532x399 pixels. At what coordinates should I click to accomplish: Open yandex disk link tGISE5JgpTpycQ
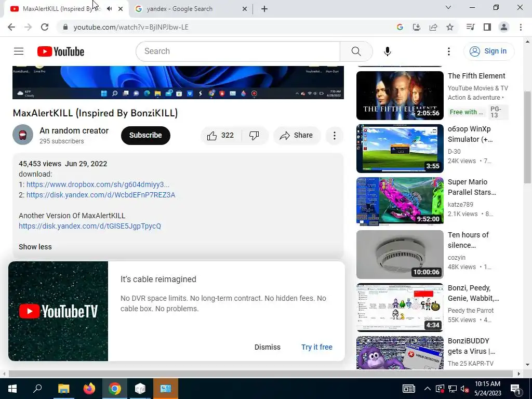tap(90, 227)
